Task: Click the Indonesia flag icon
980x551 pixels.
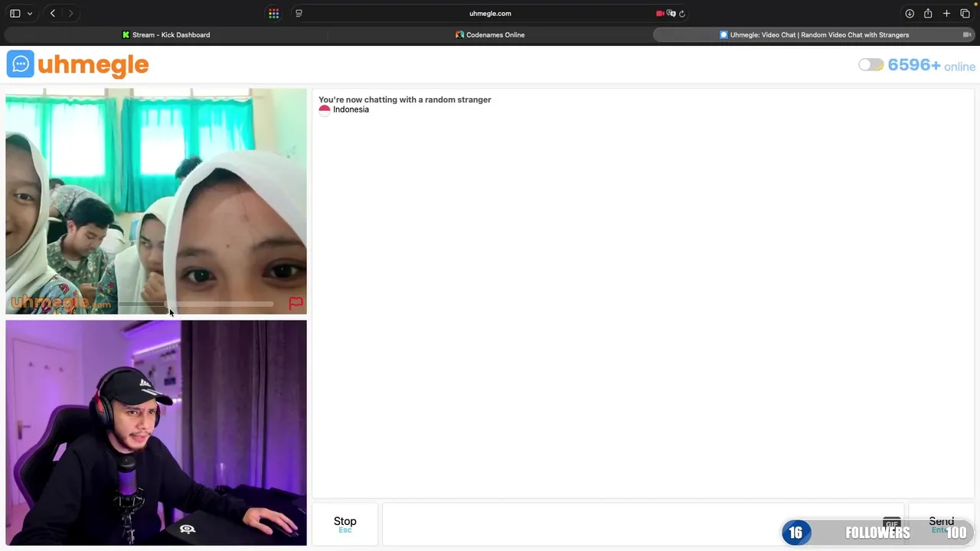Action: [x=325, y=109]
